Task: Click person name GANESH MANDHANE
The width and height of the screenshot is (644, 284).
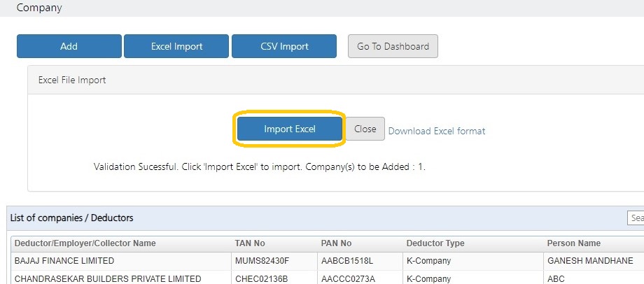Action: (590, 261)
